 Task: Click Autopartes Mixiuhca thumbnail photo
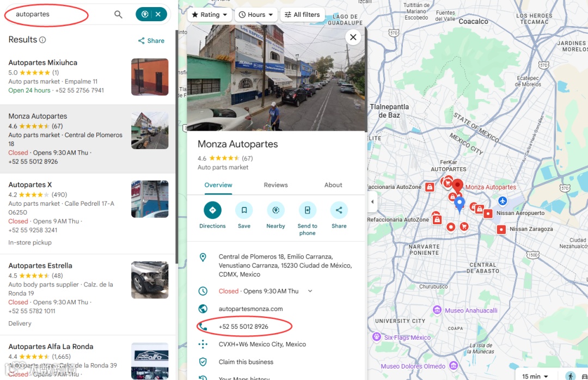coord(150,77)
